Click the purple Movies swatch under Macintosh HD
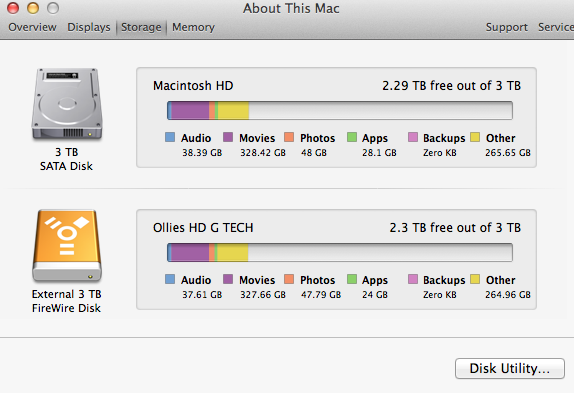Screen dimensions: 574x393 click(228, 137)
